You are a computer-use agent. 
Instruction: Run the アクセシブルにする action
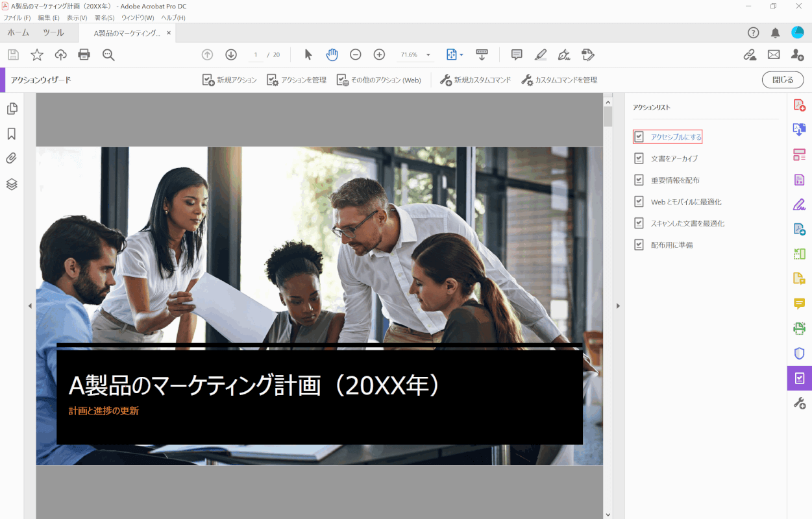pyautogui.click(x=676, y=137)
